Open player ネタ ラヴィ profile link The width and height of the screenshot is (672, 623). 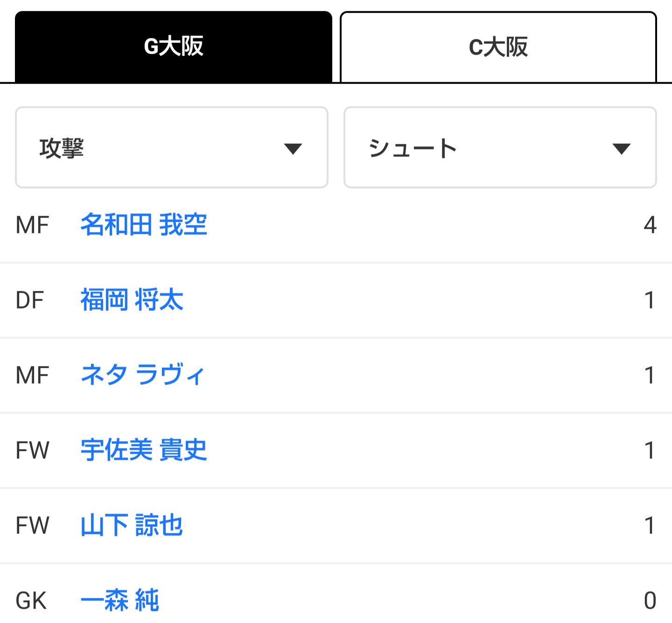143,375
